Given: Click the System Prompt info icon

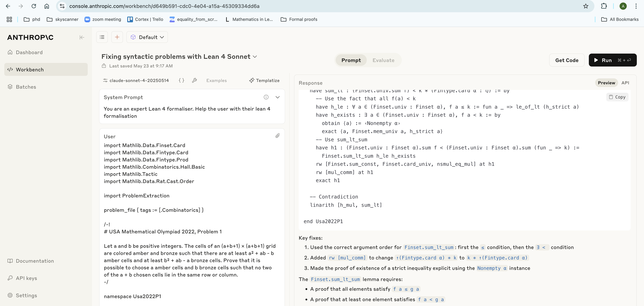Looking at the screenshot, I should (x=266, y=97).
